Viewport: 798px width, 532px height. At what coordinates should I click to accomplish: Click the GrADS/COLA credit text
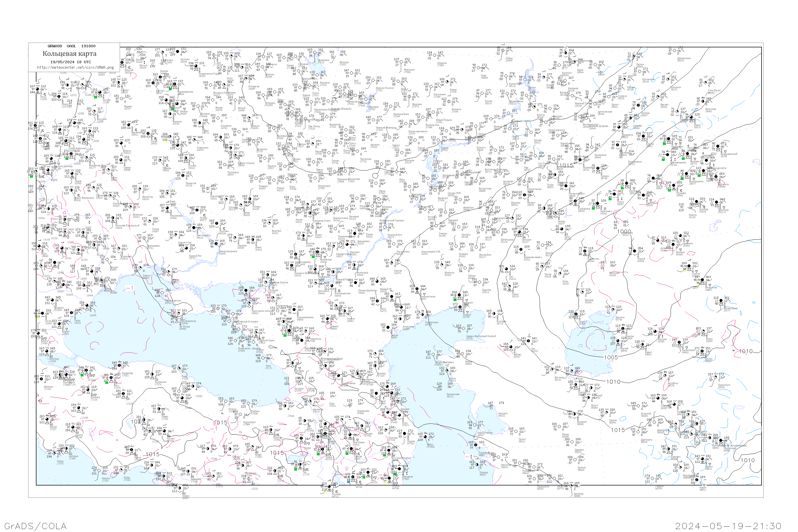click(35, 526)
